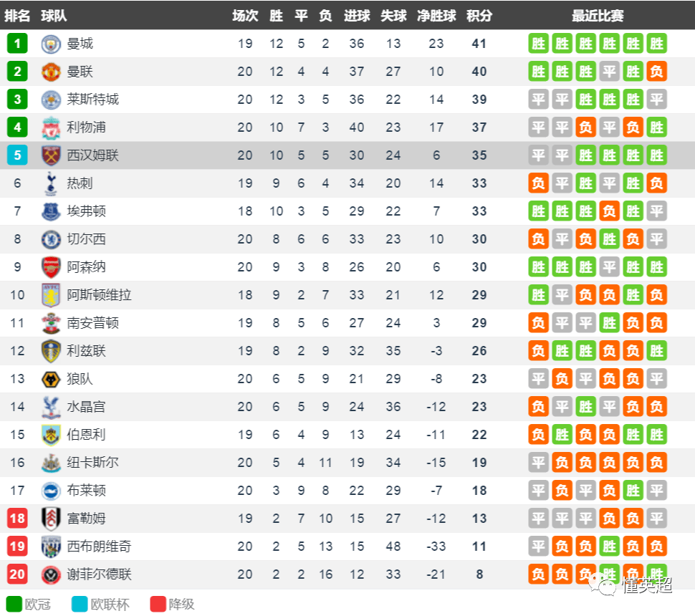Click the Manchester City club crest

51,44
